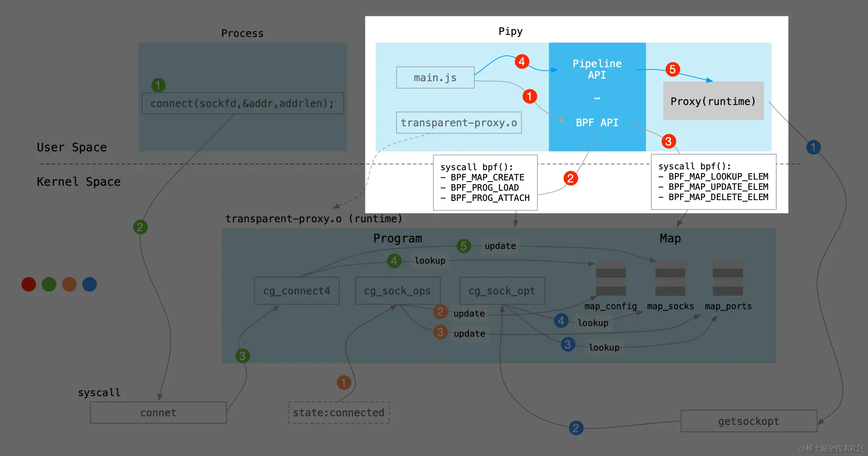
Task: Click red step 4 circle near main.js
Action: coord(521,62)
